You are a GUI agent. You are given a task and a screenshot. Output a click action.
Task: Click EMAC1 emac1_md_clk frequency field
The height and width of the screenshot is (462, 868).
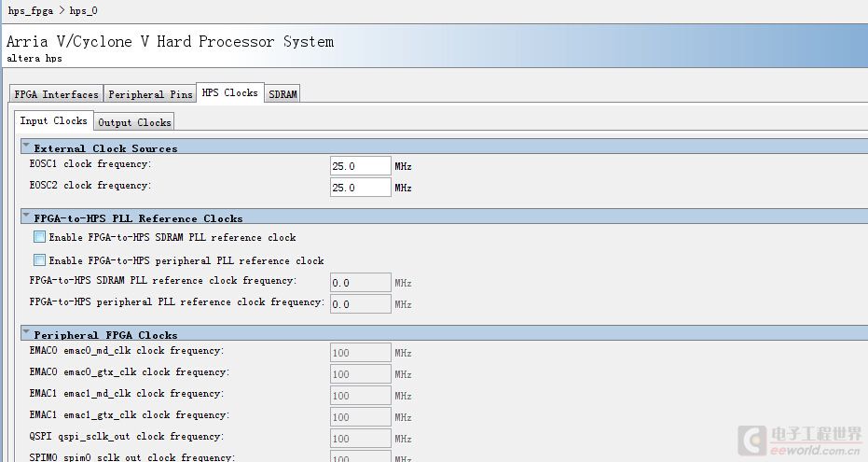(x=361, y=396)
